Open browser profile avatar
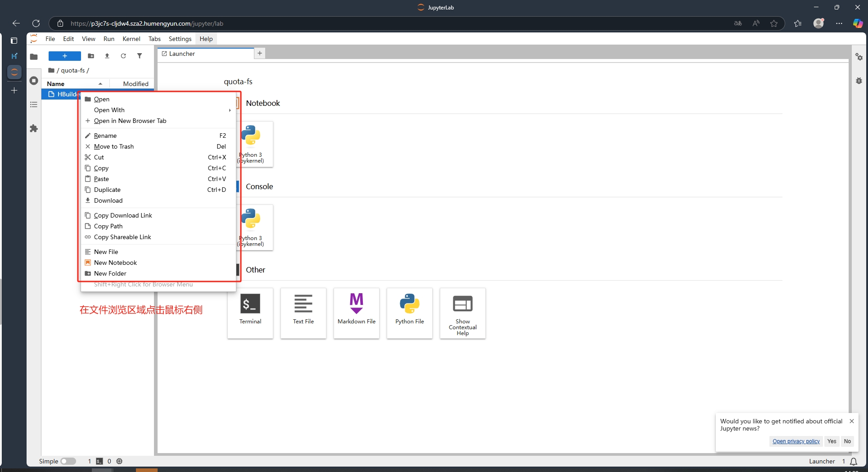This screenshot has height=472, width=868. (819, 23)
